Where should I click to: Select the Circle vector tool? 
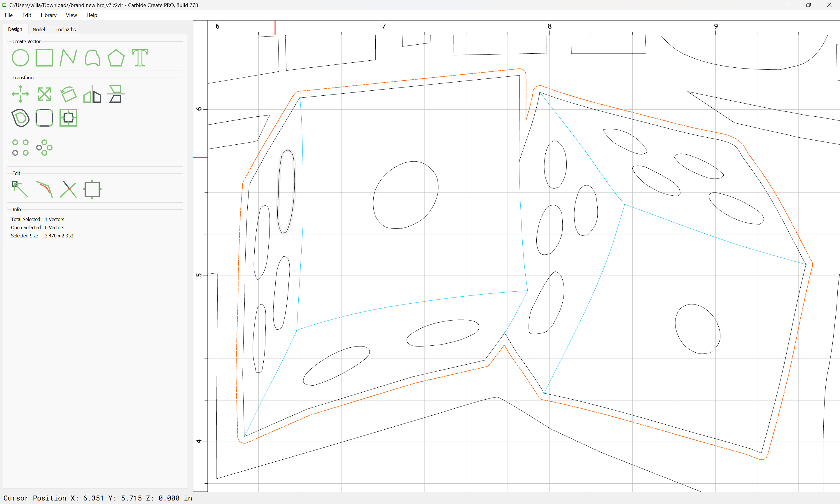(20, 58)
